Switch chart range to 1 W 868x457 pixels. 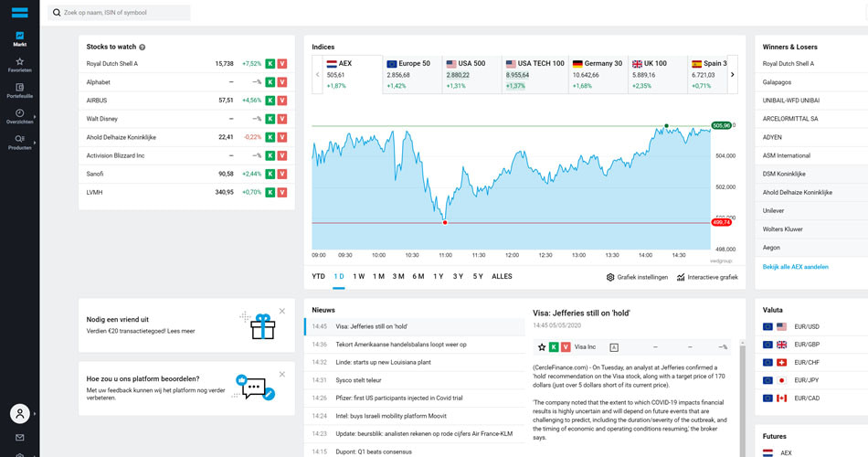pyautogui.click(x=359, y=276)
